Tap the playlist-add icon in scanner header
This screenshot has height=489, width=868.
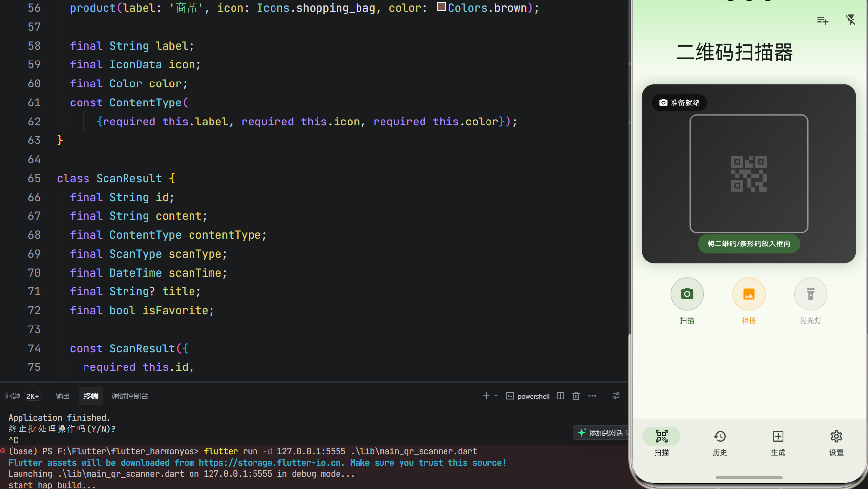pos(823,20)
